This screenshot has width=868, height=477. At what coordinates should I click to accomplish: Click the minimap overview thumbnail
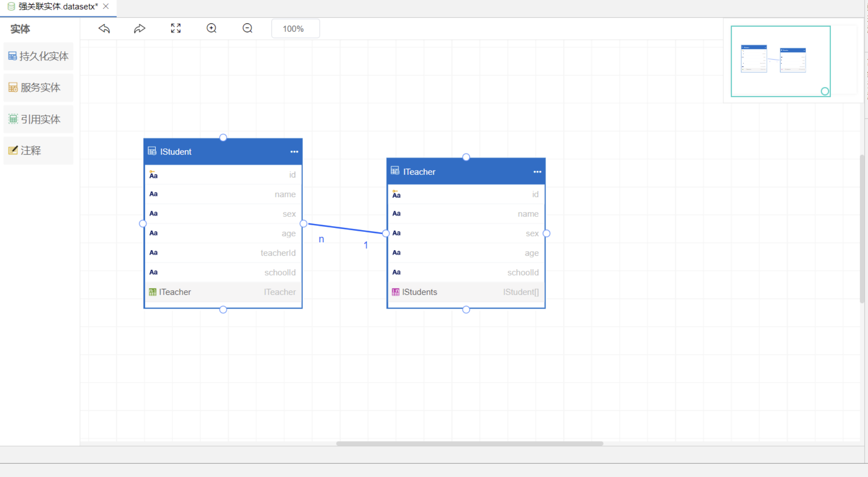tap(780, 61)
